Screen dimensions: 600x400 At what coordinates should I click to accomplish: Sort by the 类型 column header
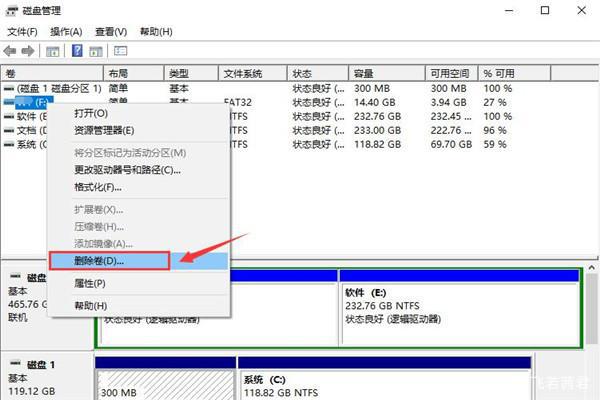191,73
